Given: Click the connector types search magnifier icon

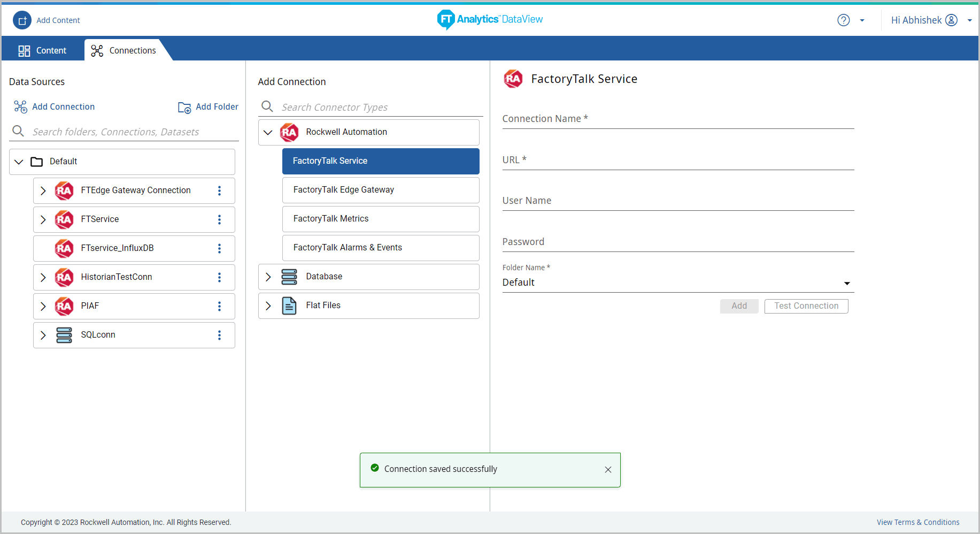Looking at the screenshot, I should [267, 106].
